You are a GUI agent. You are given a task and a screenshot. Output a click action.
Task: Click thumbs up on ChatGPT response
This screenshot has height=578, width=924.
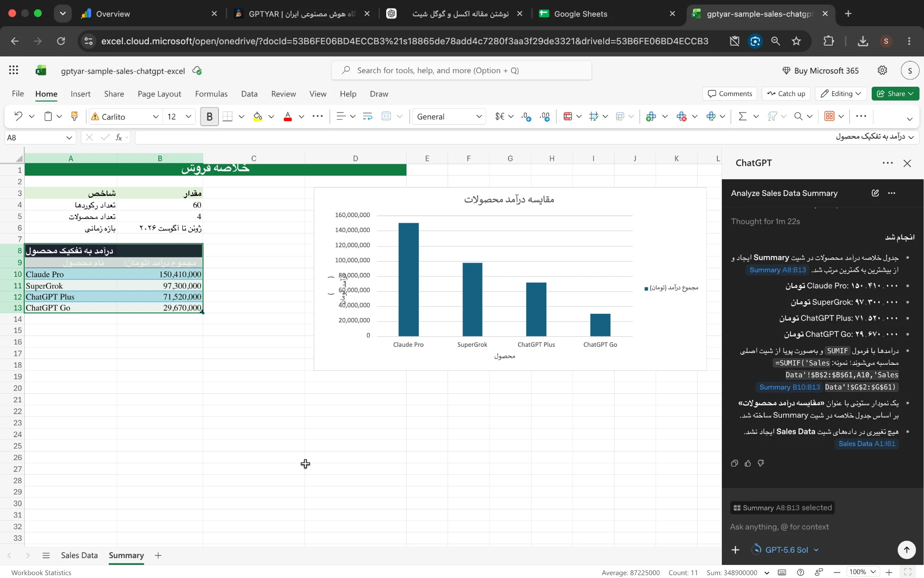pos(748,463)
